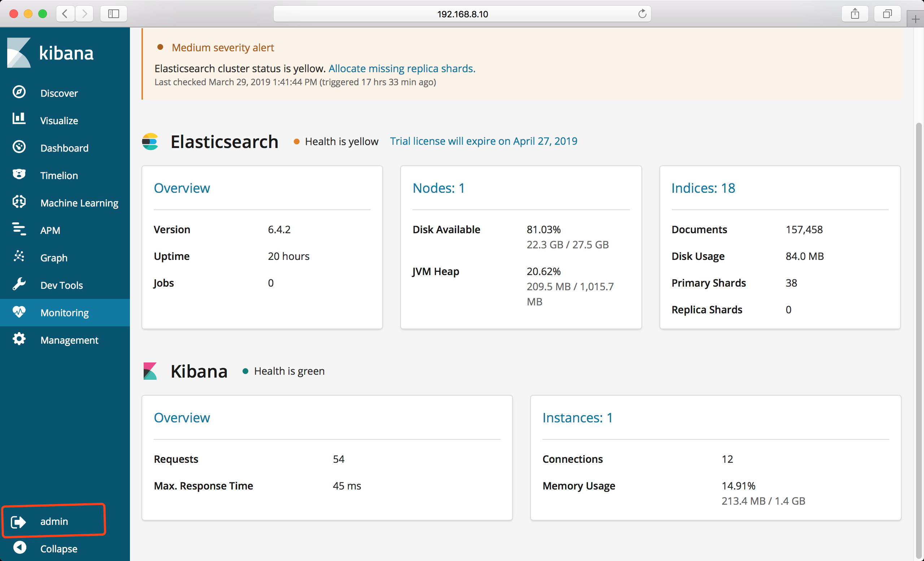
Task: Select the Dev Tools wrench icon
Action: [19, 284]
